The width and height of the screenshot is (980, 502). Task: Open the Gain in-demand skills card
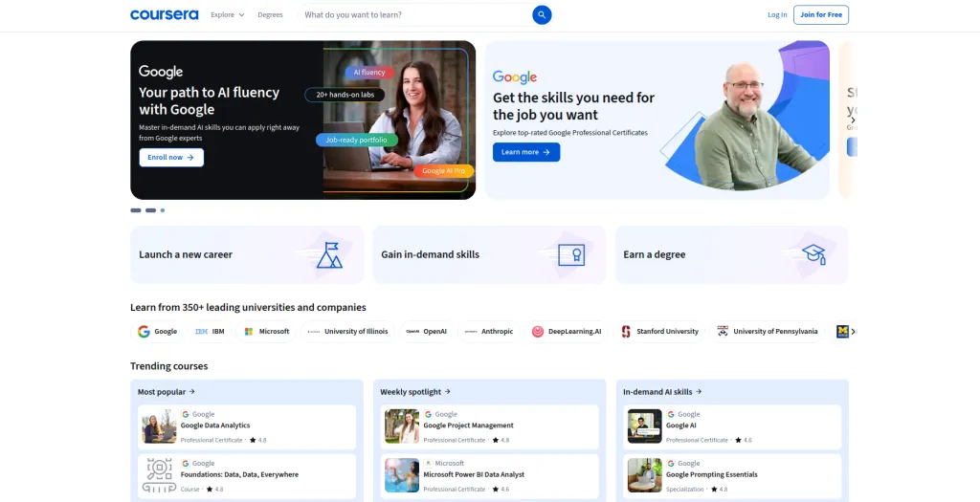point(489,254)
